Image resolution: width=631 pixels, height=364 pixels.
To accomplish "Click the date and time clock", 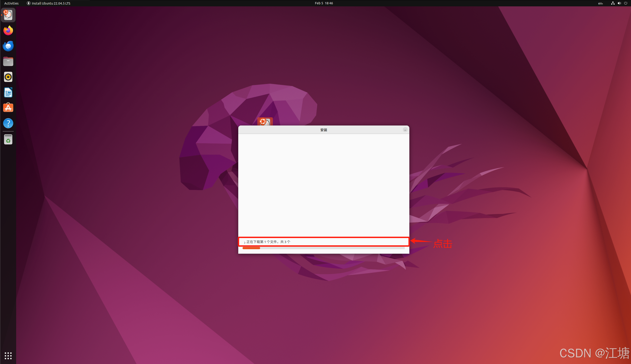I will pyautogui.click(x=324, y=3).
